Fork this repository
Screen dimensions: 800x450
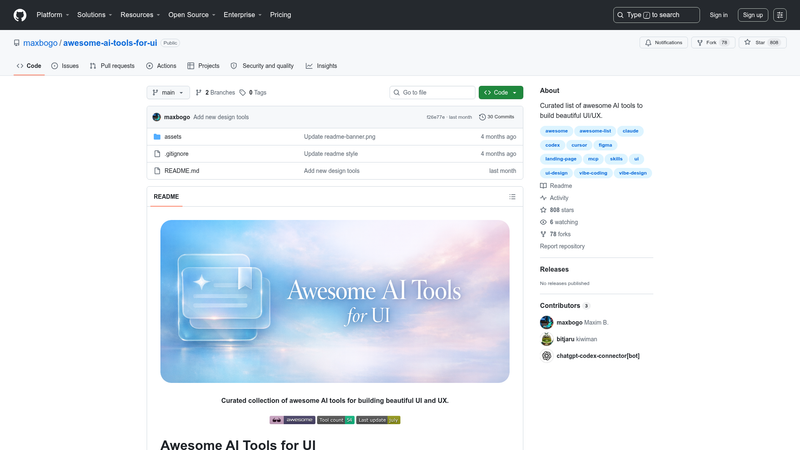click(x=713, y=42)
